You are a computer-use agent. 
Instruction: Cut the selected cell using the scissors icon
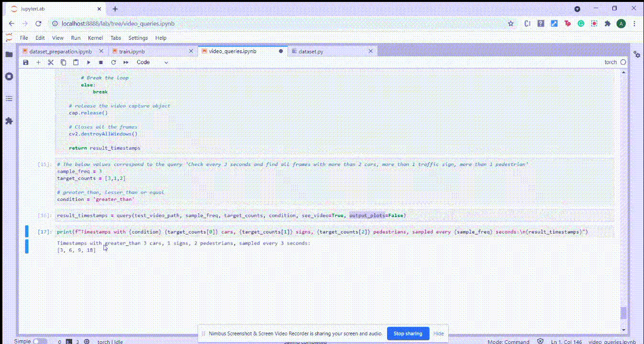pos(51,62)
